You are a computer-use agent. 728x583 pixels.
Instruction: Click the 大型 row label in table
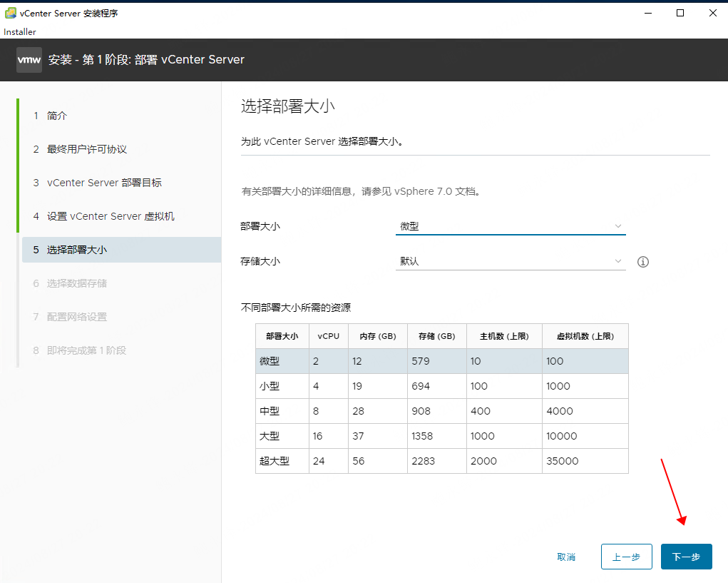point(270,436)
